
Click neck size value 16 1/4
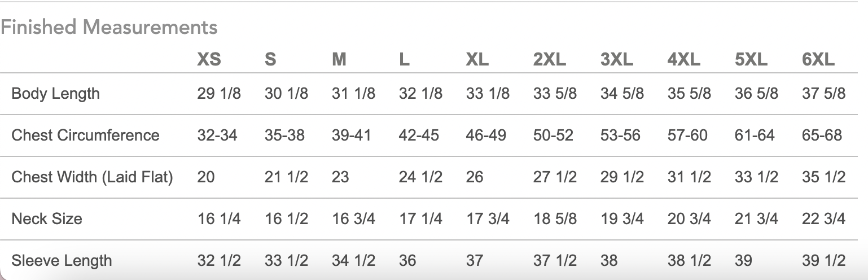pos(219,218)
